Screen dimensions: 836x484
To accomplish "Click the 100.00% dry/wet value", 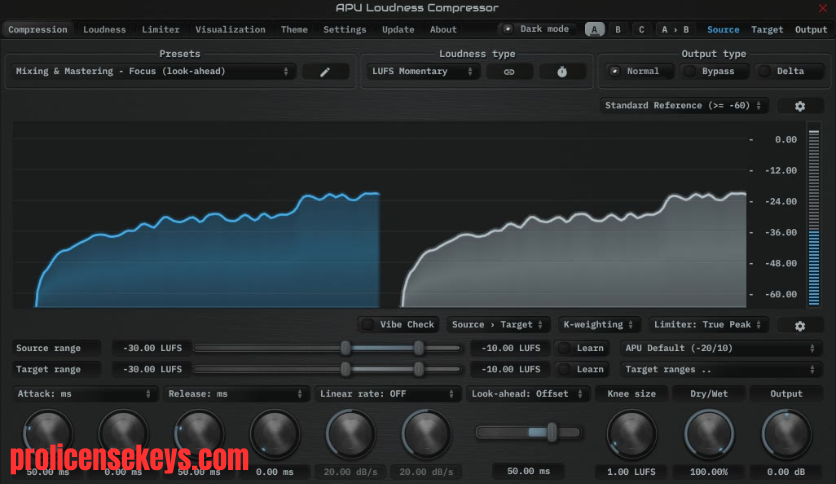I will point(709,472).
